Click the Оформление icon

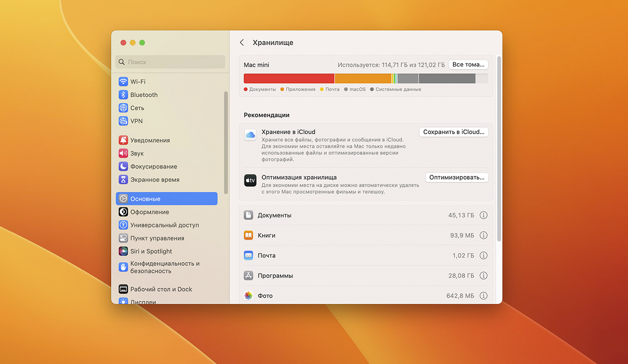pos(123,212)
